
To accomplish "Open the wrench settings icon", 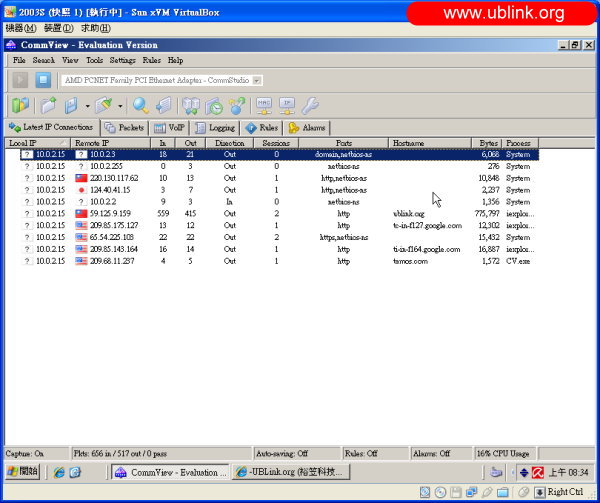I will 310,106.
